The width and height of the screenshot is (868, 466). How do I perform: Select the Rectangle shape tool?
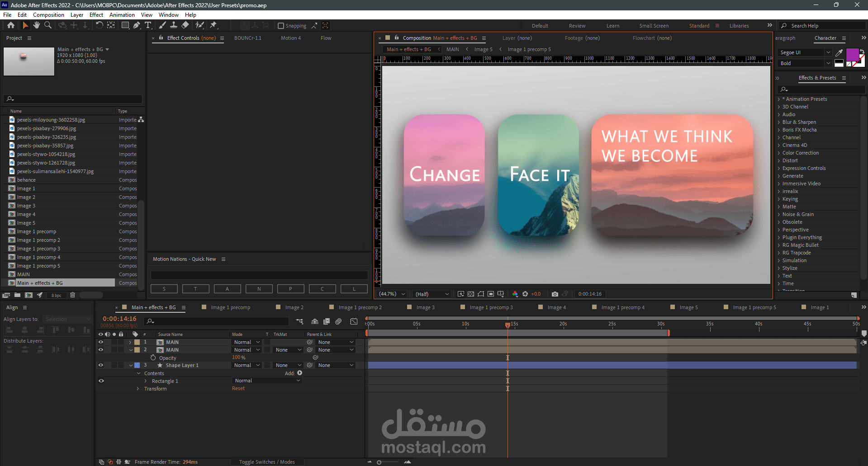click(x=125, y=25)
